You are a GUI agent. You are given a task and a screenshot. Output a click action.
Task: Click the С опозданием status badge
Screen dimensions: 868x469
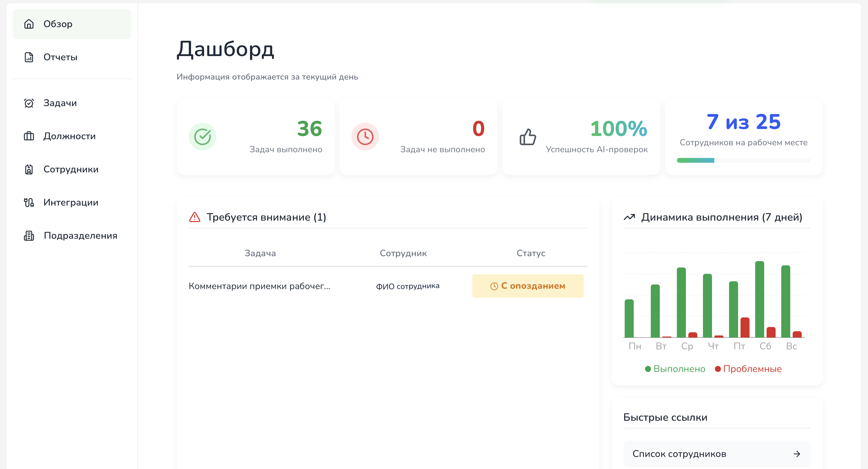pyautogui.click(x=528, y=286)
